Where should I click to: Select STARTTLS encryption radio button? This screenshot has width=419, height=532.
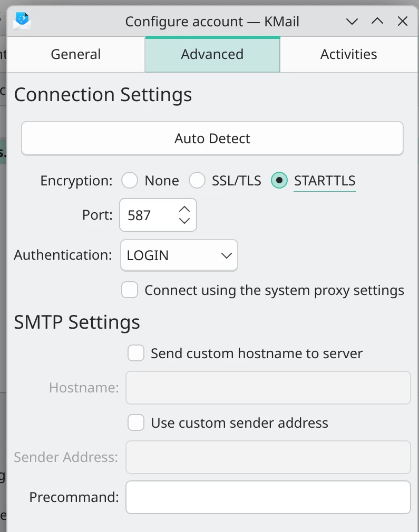(279, 181)
